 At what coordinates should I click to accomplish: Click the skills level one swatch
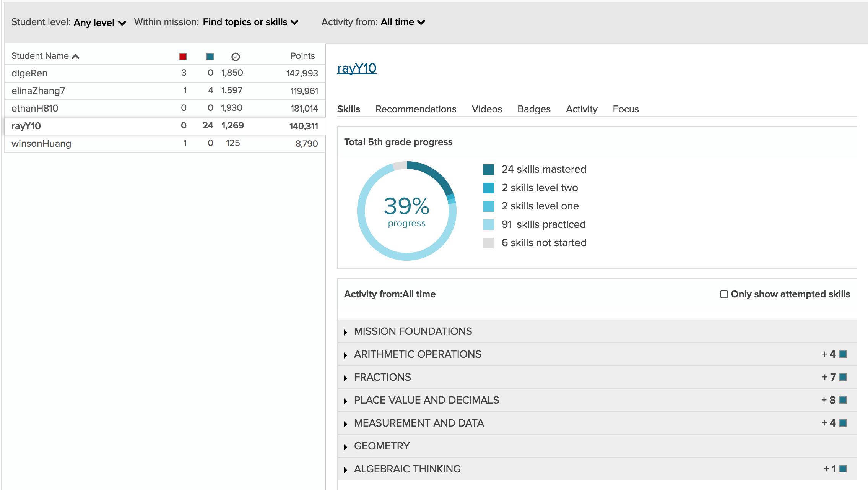pyautogui.click(x=489, y=206)
